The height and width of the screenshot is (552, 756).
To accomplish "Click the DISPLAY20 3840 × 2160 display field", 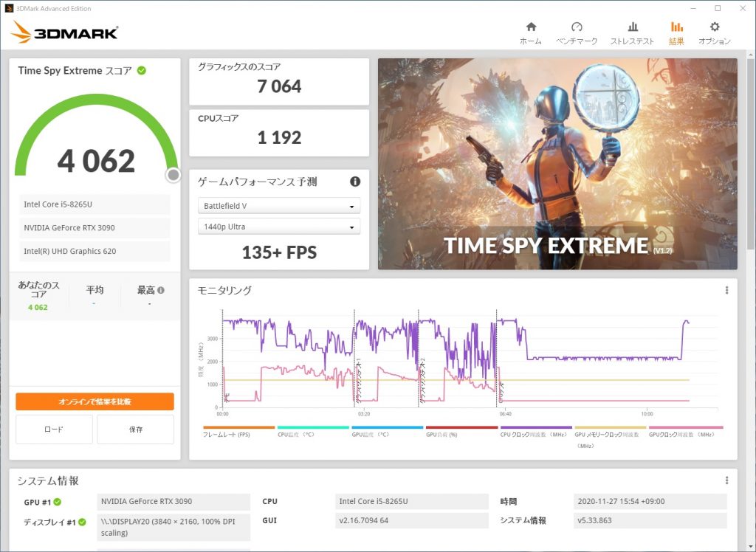I will [x=173, y=528].
